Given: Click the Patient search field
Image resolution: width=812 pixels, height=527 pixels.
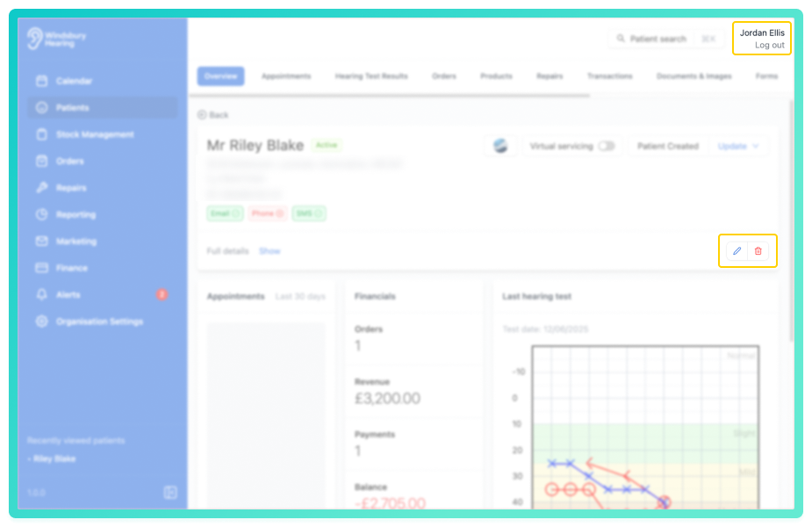Looking at the screenshot, I should tap(666, 39).
